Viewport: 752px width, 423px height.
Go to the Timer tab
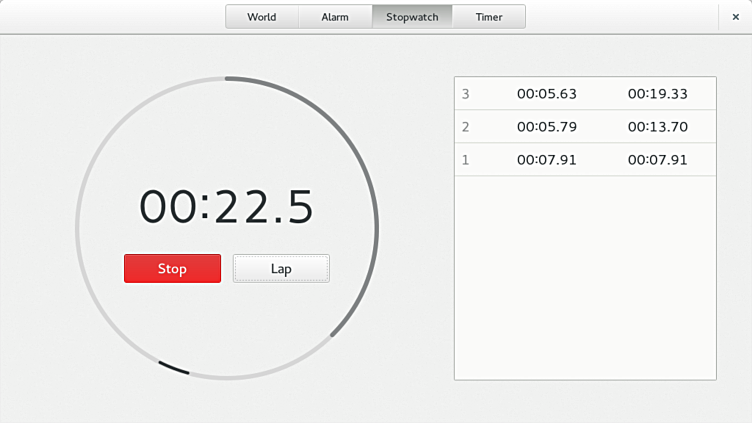coord(489,17)
